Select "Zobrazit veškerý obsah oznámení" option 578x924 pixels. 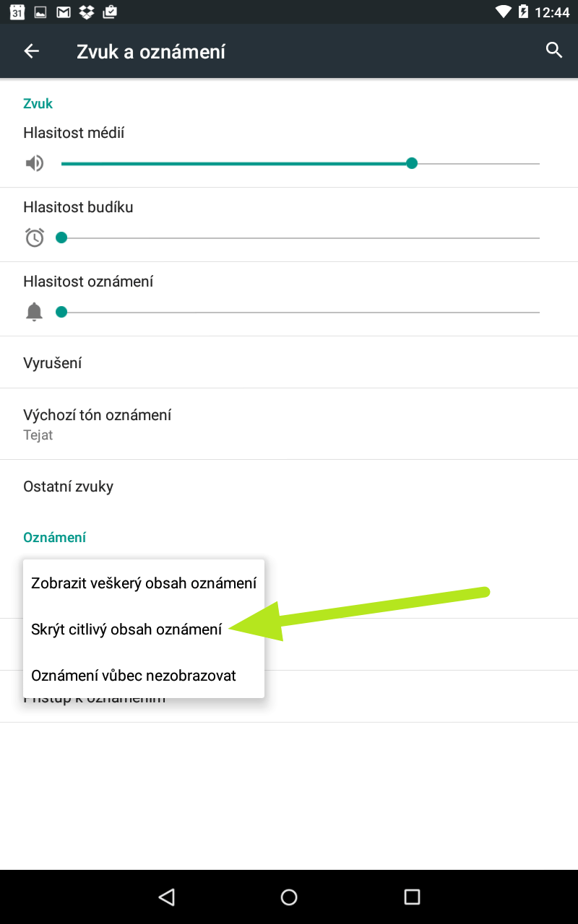[144, 583]
